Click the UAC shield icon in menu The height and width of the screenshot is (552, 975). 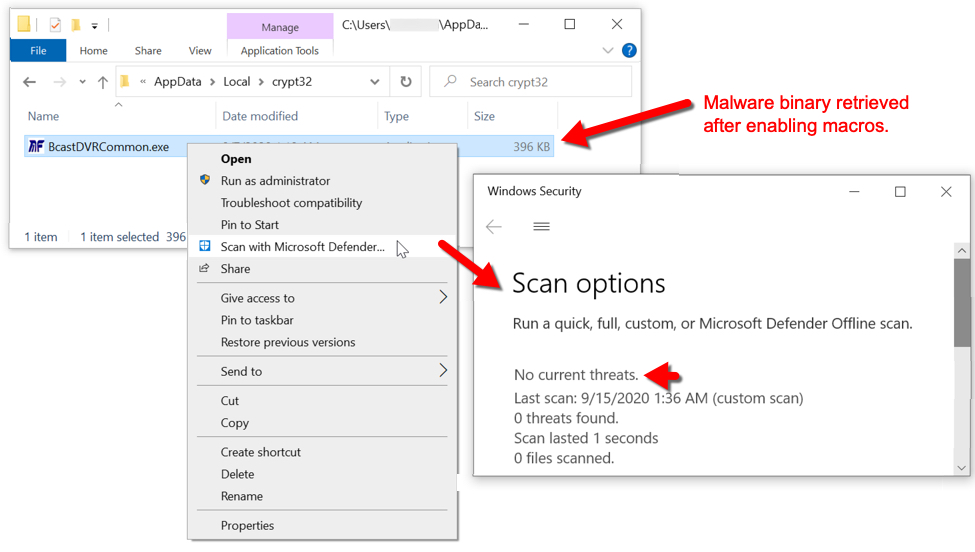(205, 180)
